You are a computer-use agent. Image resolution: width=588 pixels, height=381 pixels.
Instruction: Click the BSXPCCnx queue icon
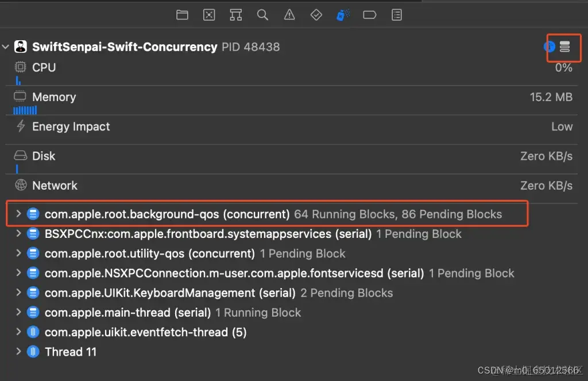pos(33,233)
